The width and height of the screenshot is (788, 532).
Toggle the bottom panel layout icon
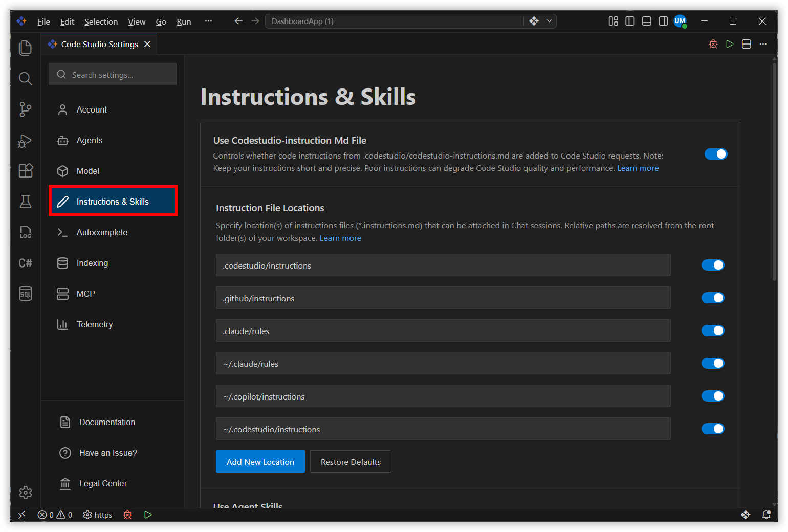click(647, 21)
